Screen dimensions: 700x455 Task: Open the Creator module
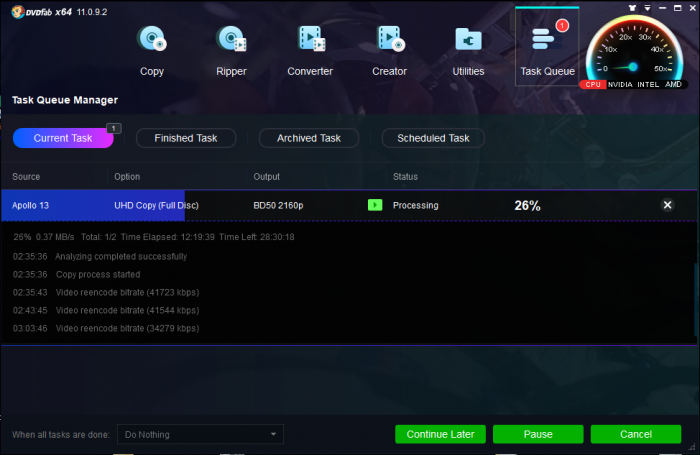pos(389,50)
